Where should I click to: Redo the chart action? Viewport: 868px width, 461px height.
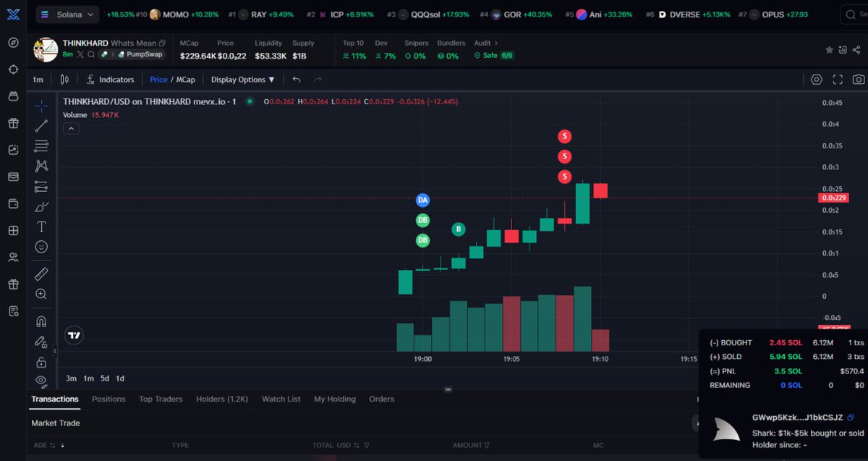click(x=318, y=80)
